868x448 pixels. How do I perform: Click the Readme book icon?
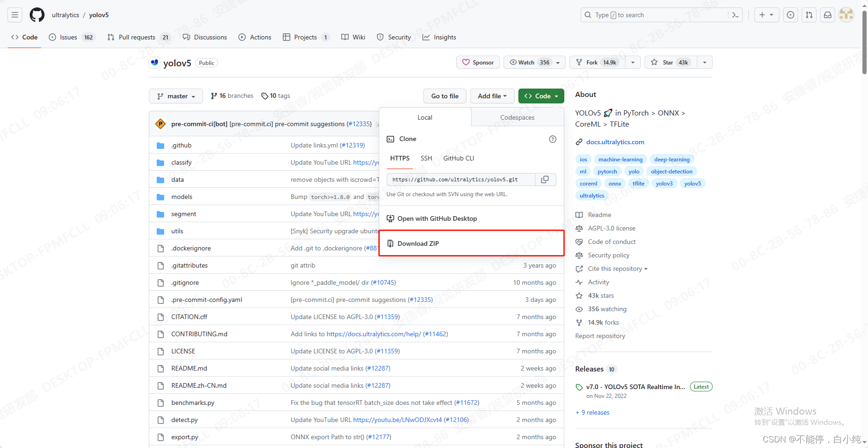pos(579,215)
